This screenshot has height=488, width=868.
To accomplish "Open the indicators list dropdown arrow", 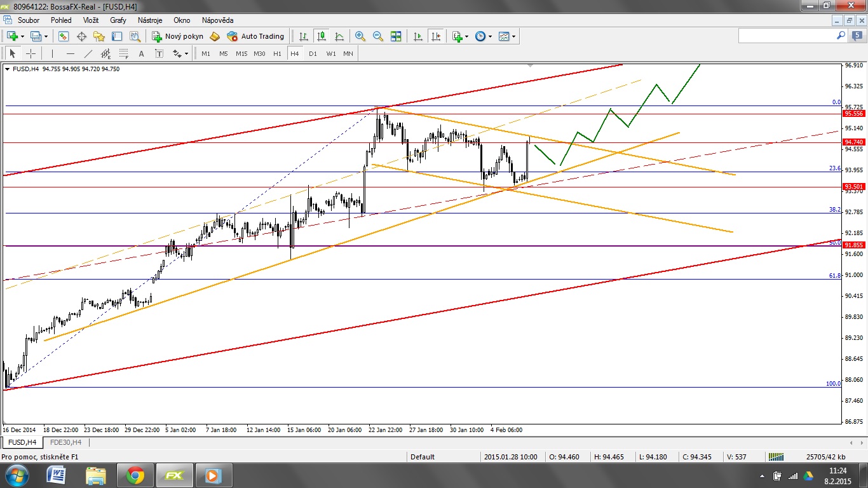I will [x=467, y=36].
